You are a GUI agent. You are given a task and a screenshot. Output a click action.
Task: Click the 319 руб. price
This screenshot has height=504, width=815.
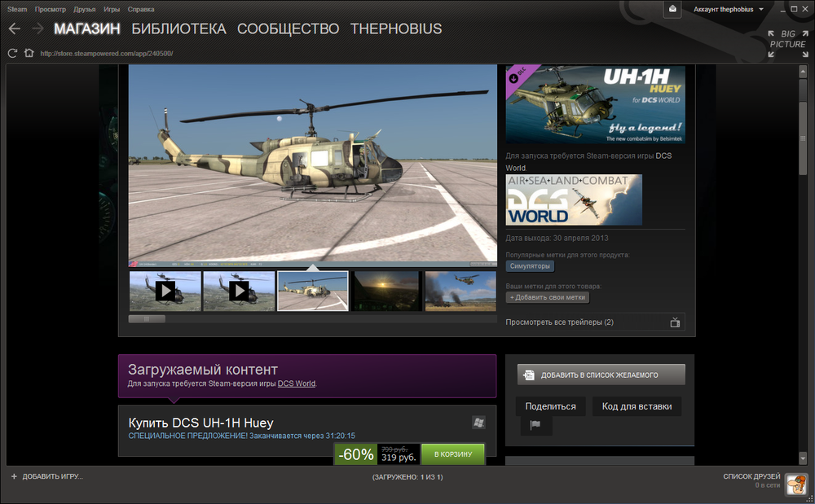399,458
